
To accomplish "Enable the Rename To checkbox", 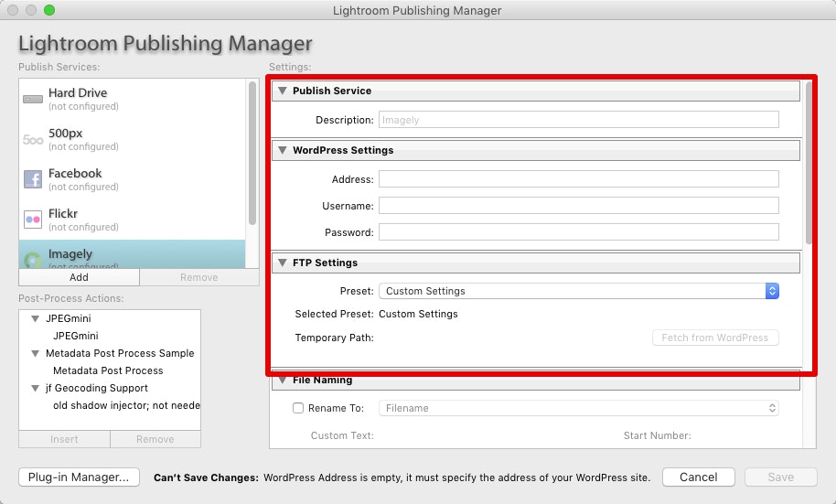I will pyautogui.click(x=298, y=408).
